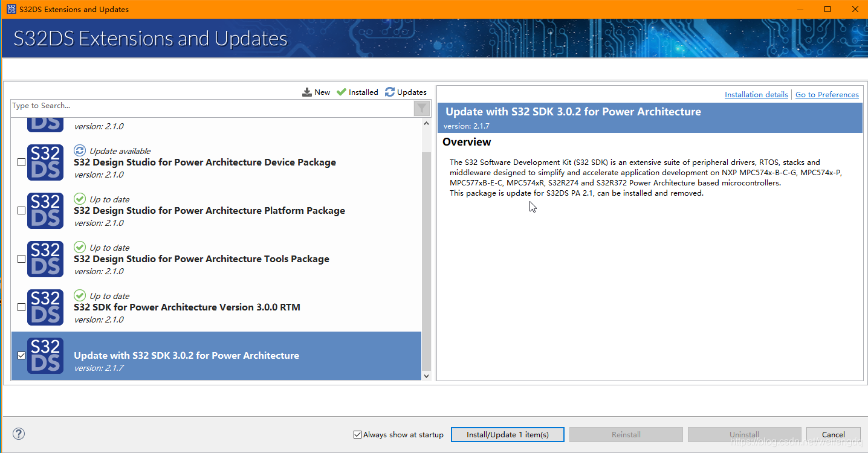
Task: Check the Tools Package checkbox
Action: pyautogui.click(x=22, y=259)
